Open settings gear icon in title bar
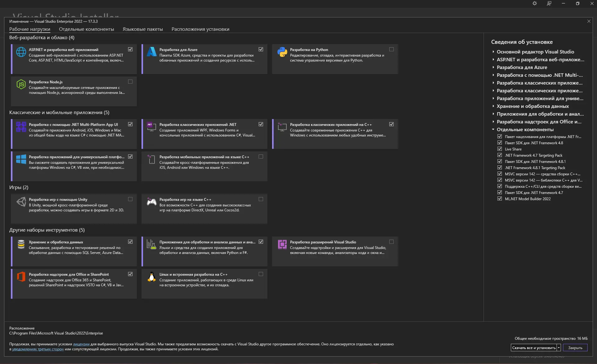The width and height of the screenshot is (597, 364). (535, 3)
